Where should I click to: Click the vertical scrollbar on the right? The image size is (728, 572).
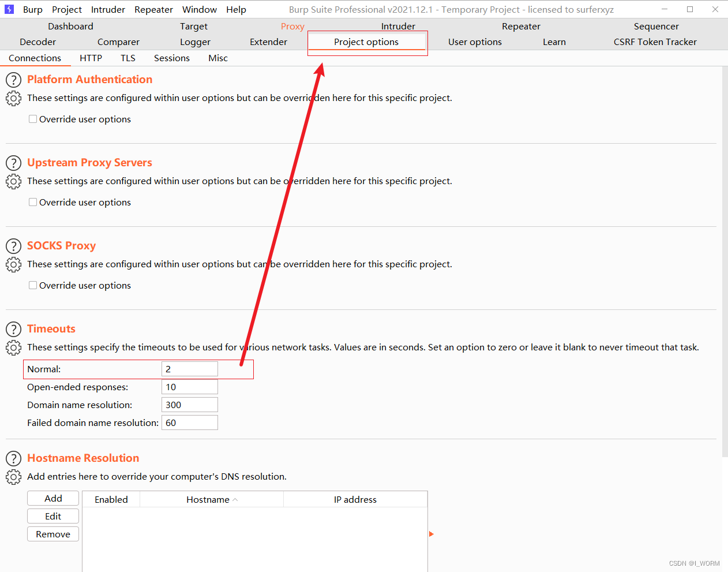click(725, 261)
